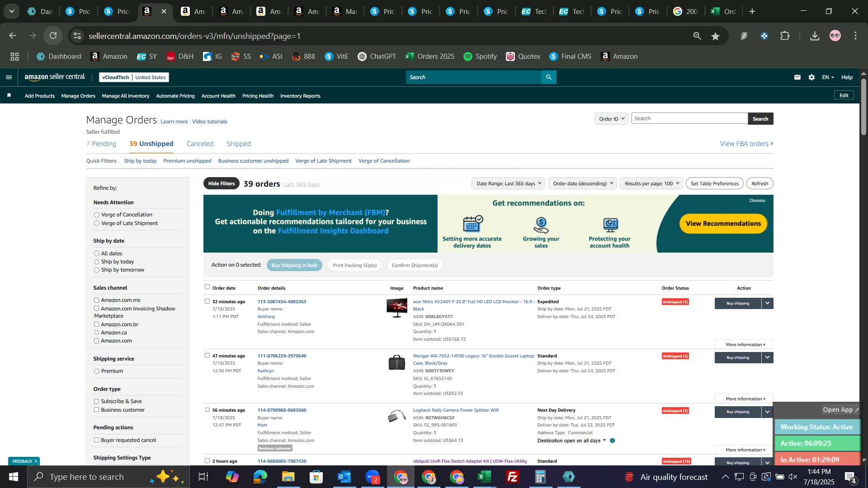The width and height of the screenshot is (868, 488).
Task: Open the ChatGPT bookmark
Action: (x=377, y=56)
